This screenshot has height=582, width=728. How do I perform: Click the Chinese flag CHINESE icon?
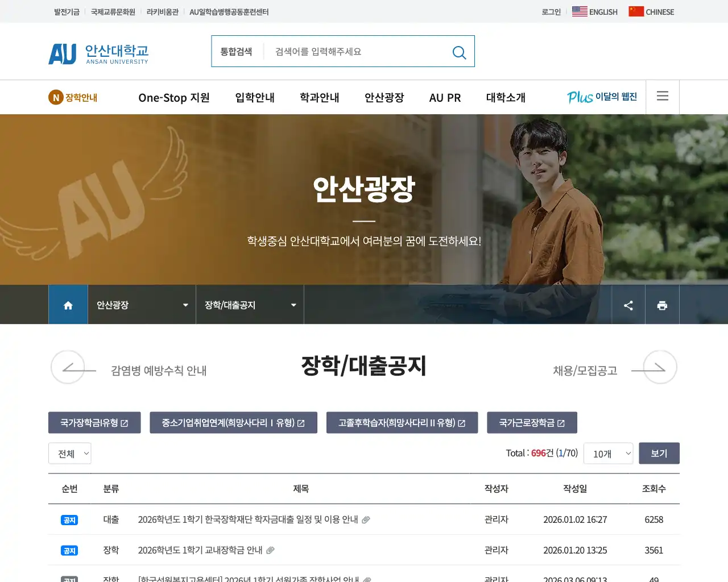(635, 11)
